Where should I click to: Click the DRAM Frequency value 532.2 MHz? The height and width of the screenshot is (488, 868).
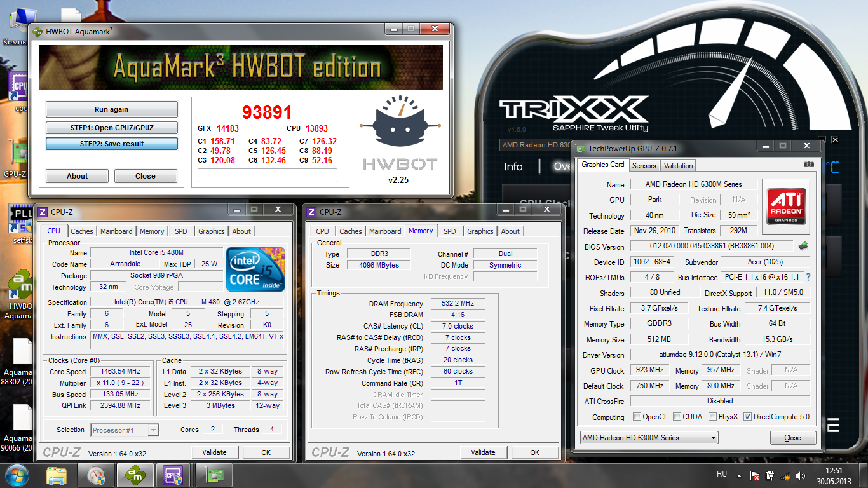pyautogui.click(x=458, y=304)
